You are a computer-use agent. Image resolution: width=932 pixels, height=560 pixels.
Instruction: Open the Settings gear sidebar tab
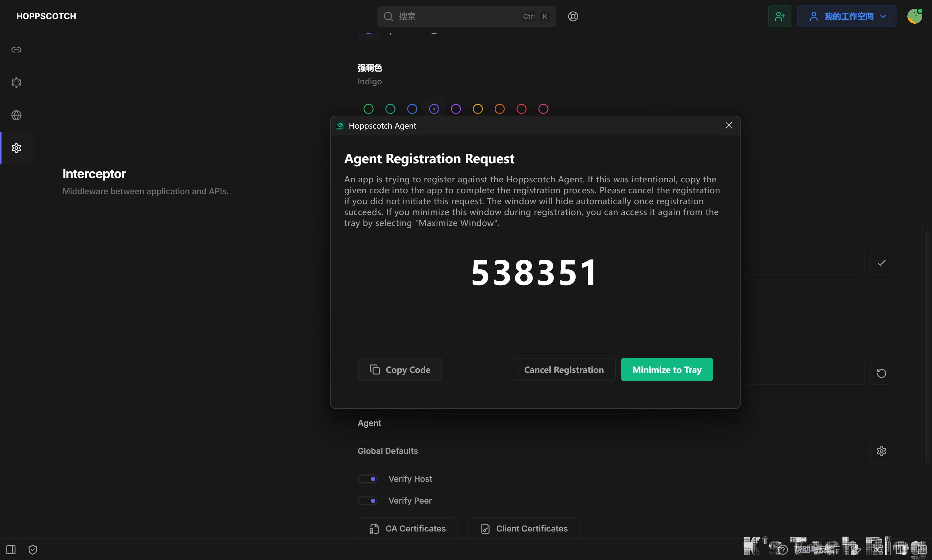(x=16, y=148)
